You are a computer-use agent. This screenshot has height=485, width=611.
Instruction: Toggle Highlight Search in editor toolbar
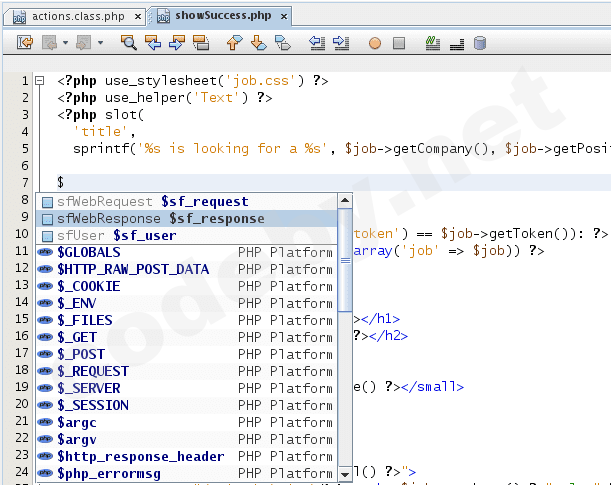coord(200,43)
